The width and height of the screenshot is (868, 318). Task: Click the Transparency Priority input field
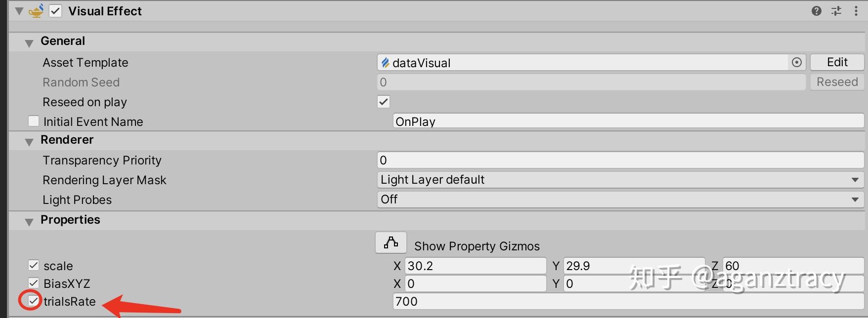pyautogui.click(x=620, y=160)
